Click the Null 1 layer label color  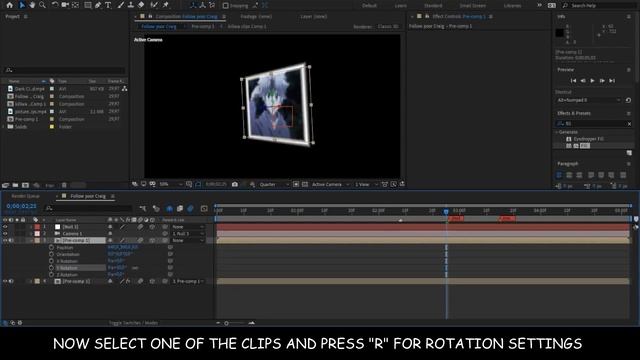click(37, 227)
